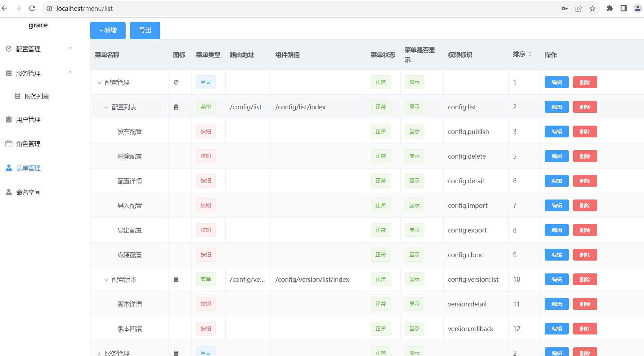Screen dimensions: 644x356
Task: Open the browser extensions puzzle icon
Action: (610, 8)
